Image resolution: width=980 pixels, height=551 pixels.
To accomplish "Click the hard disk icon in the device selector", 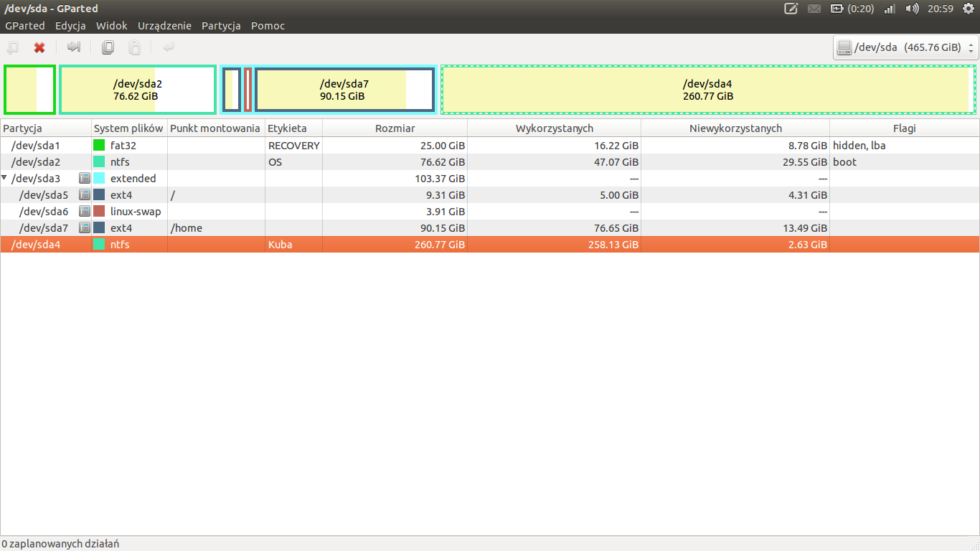I will [844, 48].
